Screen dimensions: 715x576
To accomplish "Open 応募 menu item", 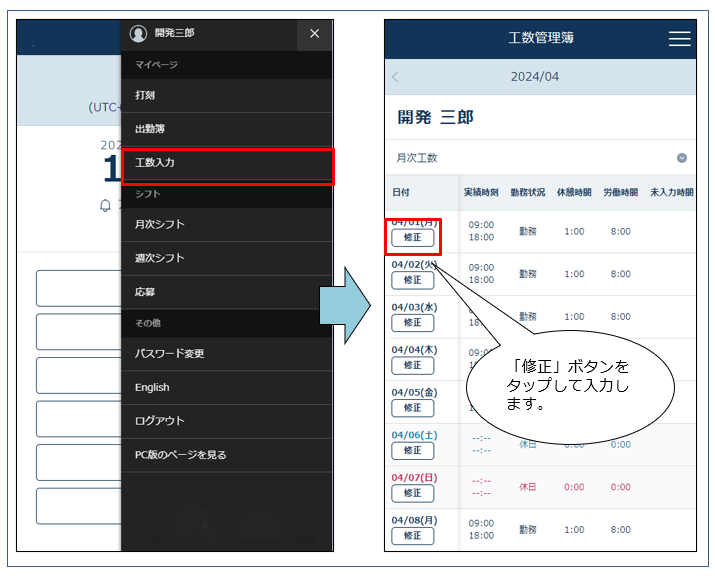I will click(227, 292).
